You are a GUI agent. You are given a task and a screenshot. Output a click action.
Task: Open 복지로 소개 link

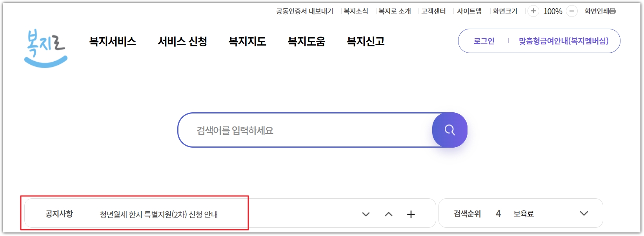point(395,11)
